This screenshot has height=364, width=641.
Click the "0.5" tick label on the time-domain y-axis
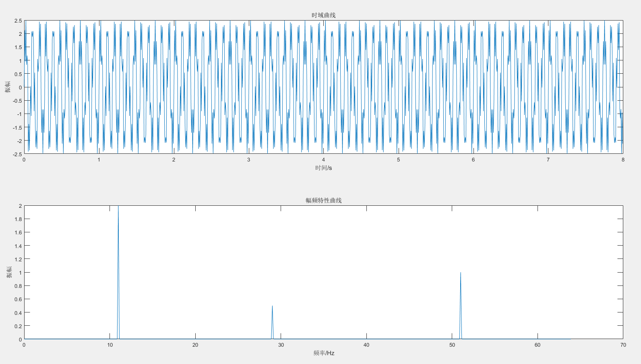click(18, 74)
